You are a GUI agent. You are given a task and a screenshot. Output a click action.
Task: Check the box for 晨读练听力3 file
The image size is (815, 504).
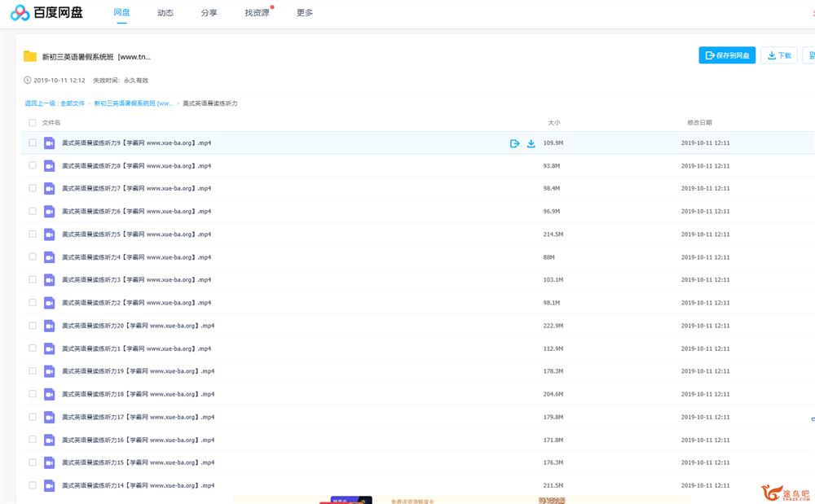pos(33,280)
